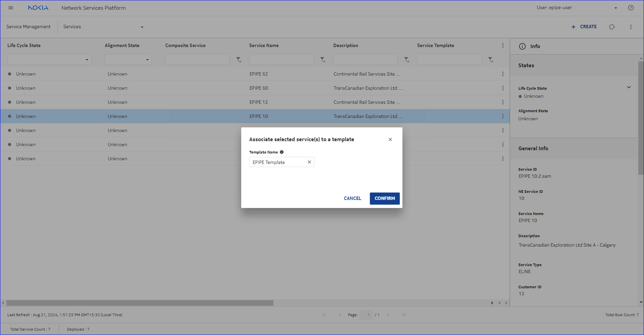Refresh the services list
644x335 pixels.
coord(612,27)
